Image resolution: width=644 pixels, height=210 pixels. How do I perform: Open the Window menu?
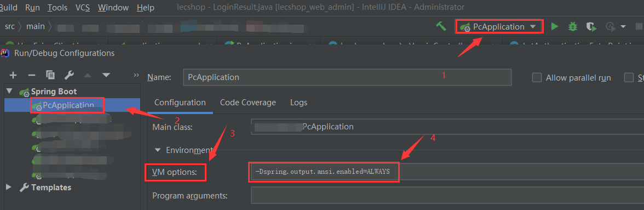[113, 7]
